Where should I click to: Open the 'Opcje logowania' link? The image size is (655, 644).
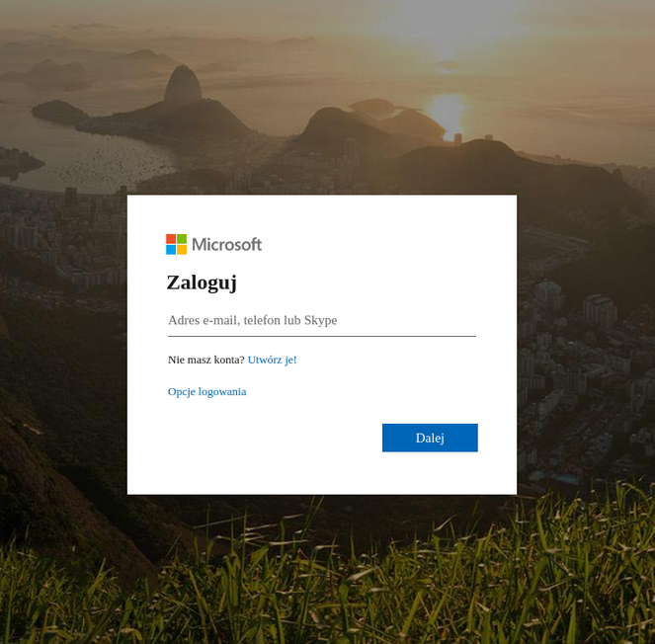pyautogui.click(x=207, y=392)
